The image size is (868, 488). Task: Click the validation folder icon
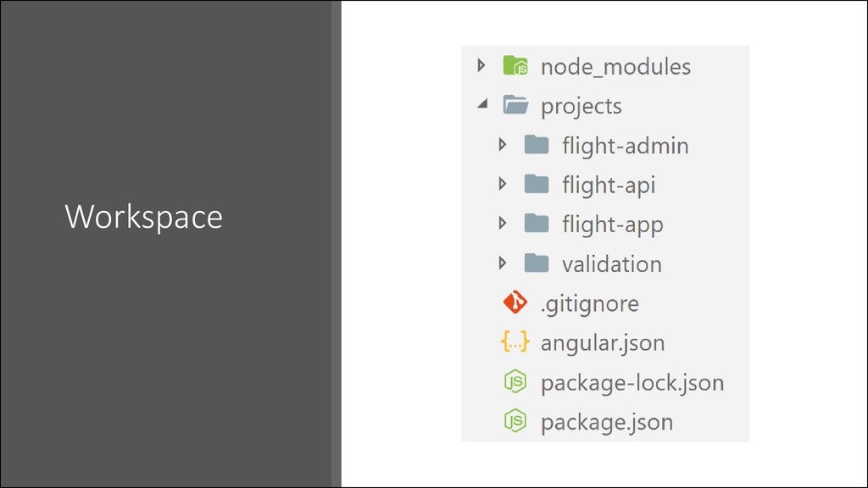[x=537, y=263]
